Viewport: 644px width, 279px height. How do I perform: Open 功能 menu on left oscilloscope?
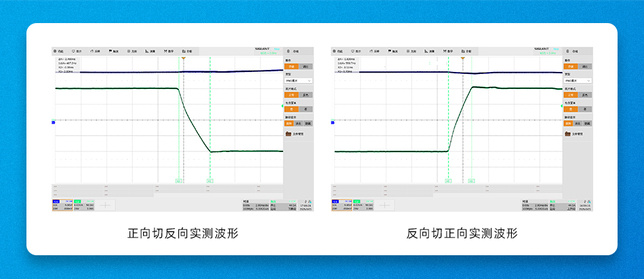coord(59,51)
